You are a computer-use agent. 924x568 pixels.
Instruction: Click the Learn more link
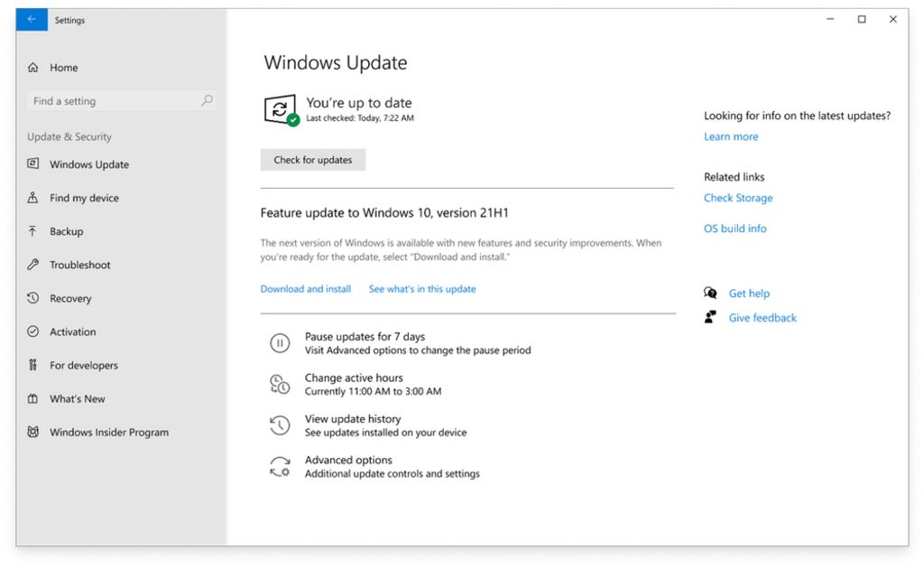pos(731,136)
